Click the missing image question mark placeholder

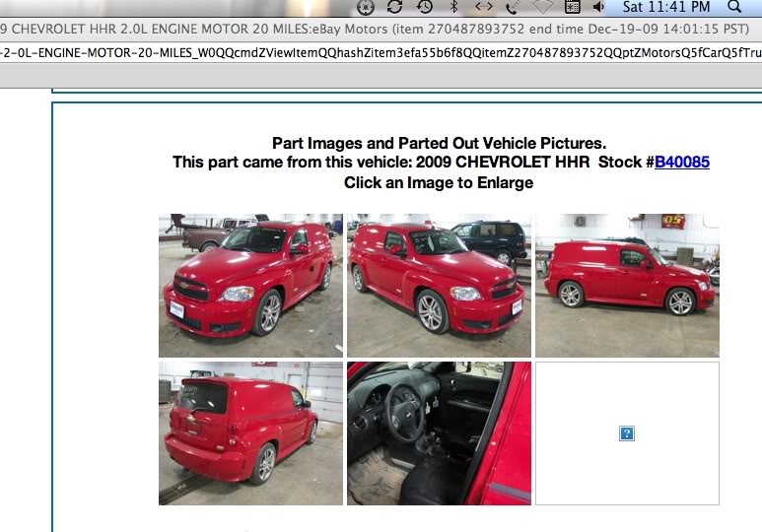point(627,433)
